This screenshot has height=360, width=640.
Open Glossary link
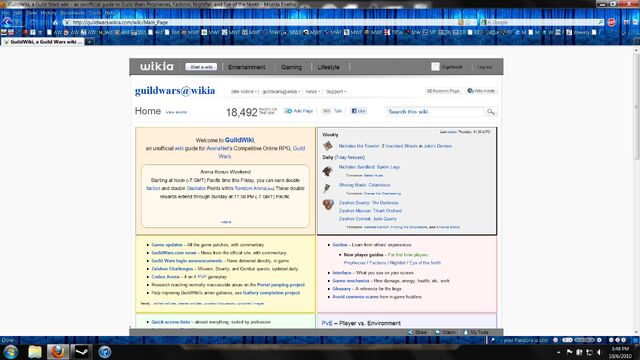click(x=342, y=289)
